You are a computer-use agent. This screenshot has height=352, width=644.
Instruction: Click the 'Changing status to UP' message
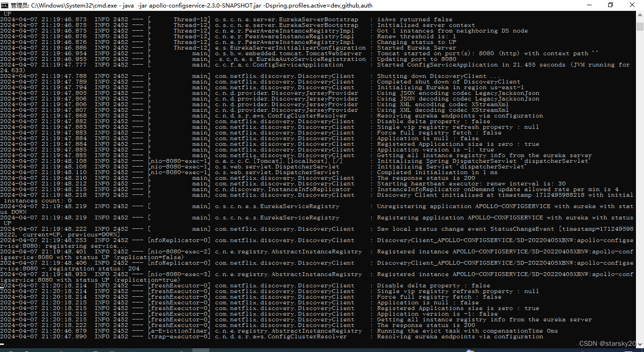(416, 42)
